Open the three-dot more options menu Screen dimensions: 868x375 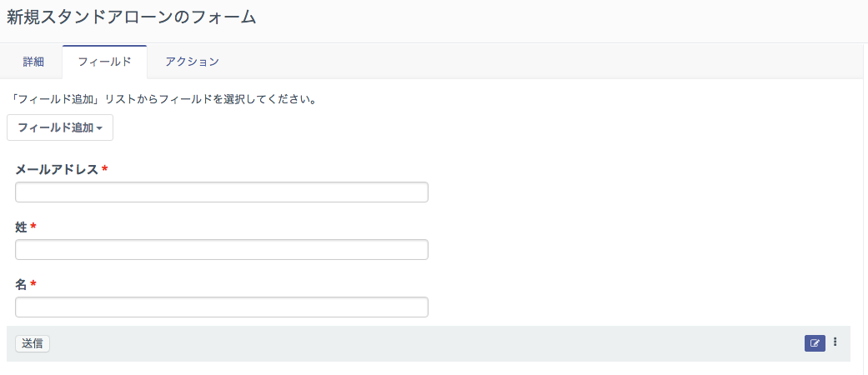click(x=835, y=342)
